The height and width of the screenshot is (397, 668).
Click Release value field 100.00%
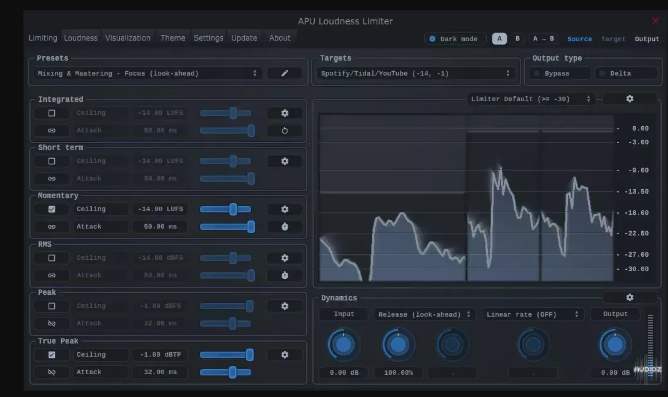(x=398, y=373)
